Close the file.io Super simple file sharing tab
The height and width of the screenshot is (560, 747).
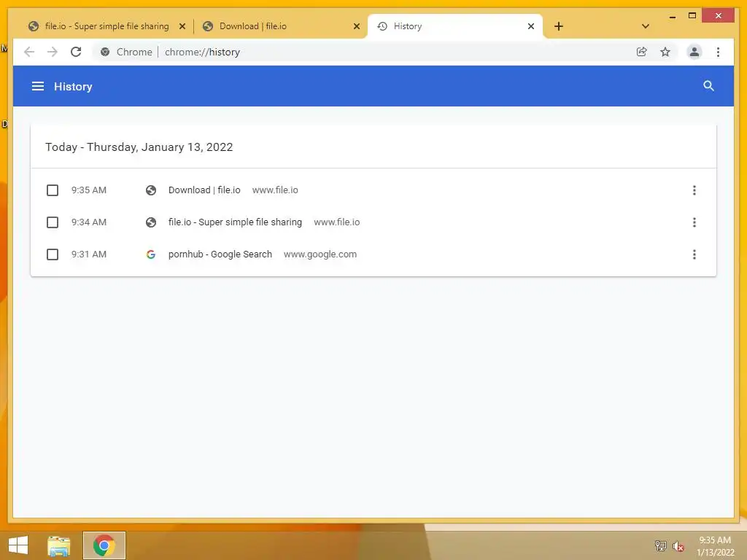182,26
